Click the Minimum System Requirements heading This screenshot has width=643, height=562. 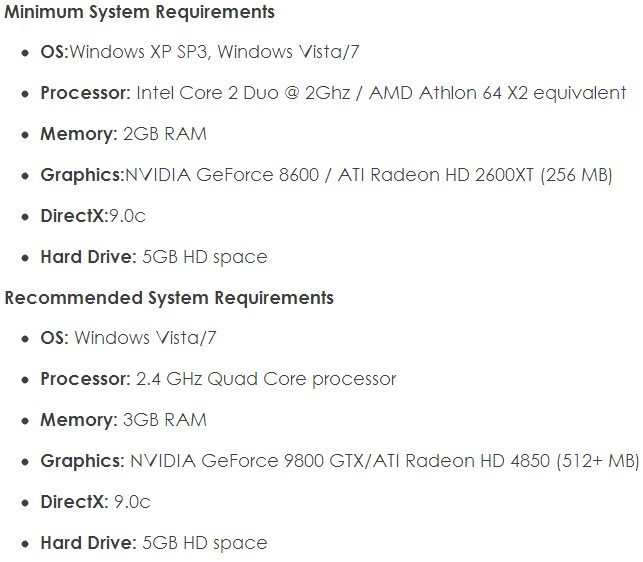[x=140, y=13]
